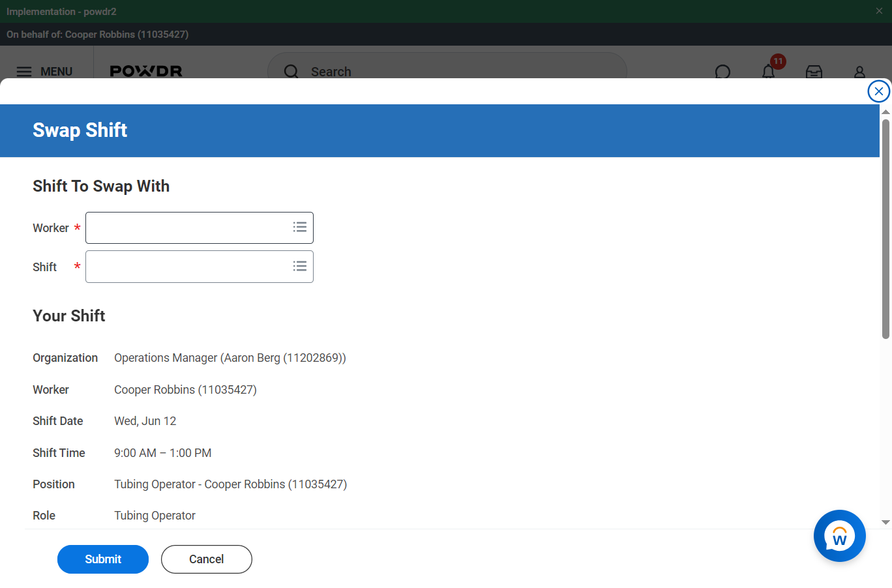The height and width of the screenshot is (588, 892).
Task: Click shift date Wed, Jun 12
Action: pos(145,421)
